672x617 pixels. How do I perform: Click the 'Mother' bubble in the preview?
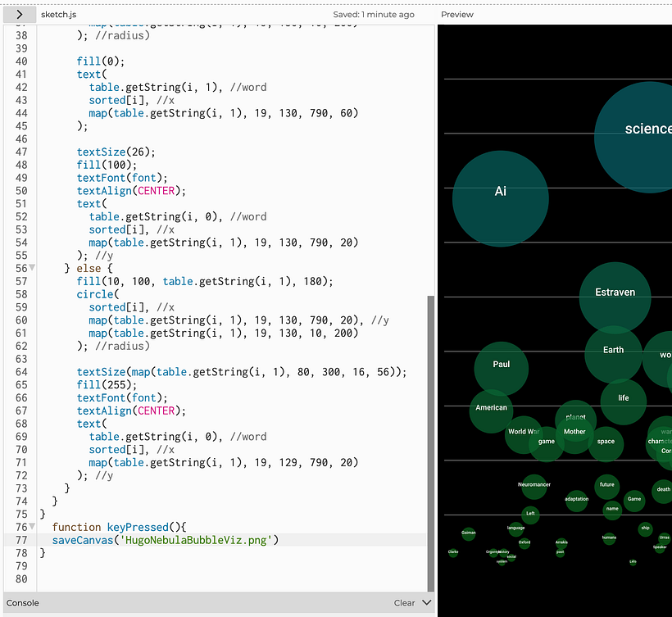click(x=574, y=435)
